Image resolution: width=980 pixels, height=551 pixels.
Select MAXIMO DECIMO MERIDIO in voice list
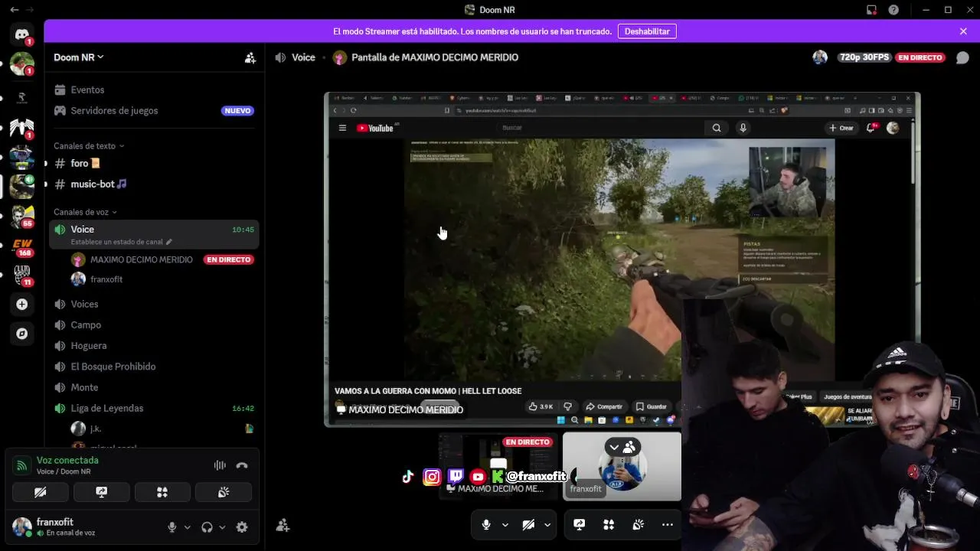[x=142, y=259]
